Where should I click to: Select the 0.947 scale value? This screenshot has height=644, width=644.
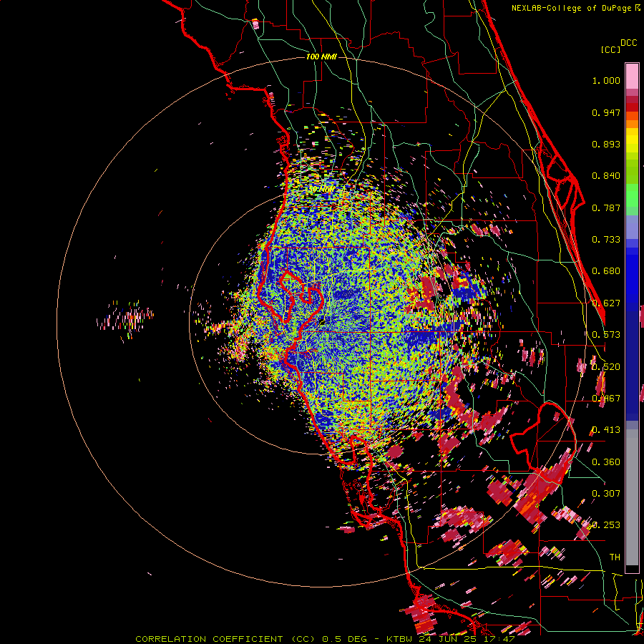click(x=606, y=112)
